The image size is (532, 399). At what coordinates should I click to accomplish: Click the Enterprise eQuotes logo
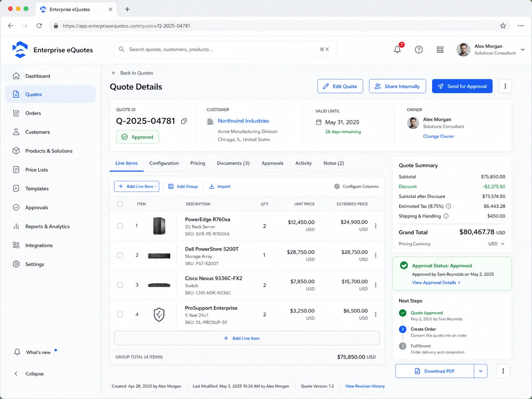click(20, 50)
